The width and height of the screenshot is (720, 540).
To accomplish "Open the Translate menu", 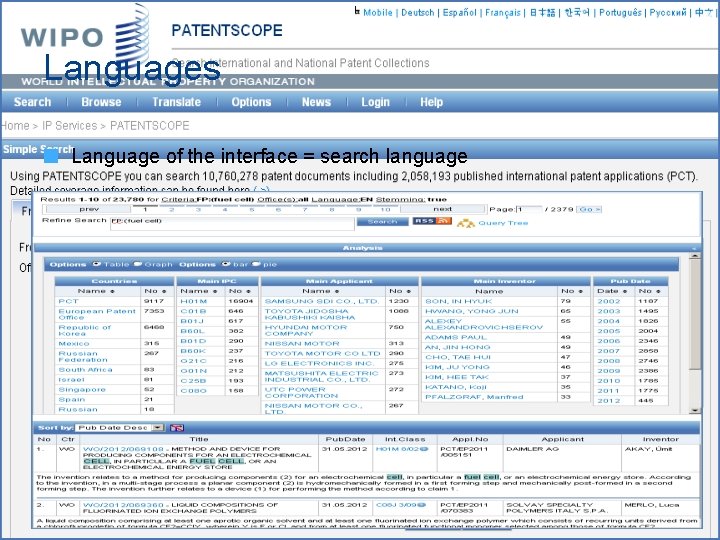I will [x=176, y=102].
